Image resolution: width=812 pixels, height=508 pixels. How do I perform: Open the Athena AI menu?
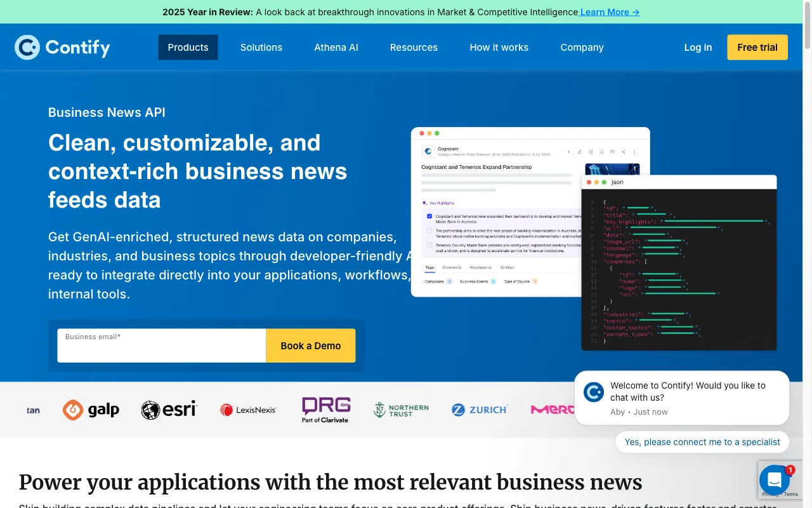[336, 47]
